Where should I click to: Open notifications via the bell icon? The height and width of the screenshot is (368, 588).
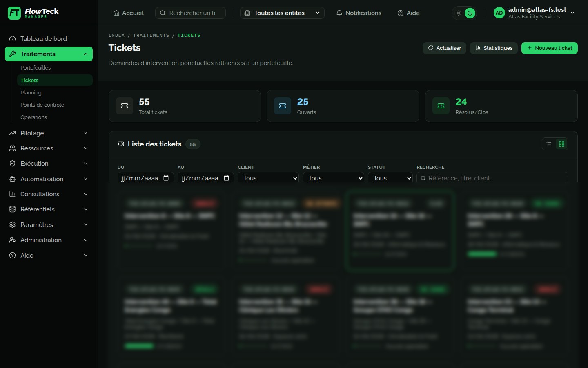339,13
